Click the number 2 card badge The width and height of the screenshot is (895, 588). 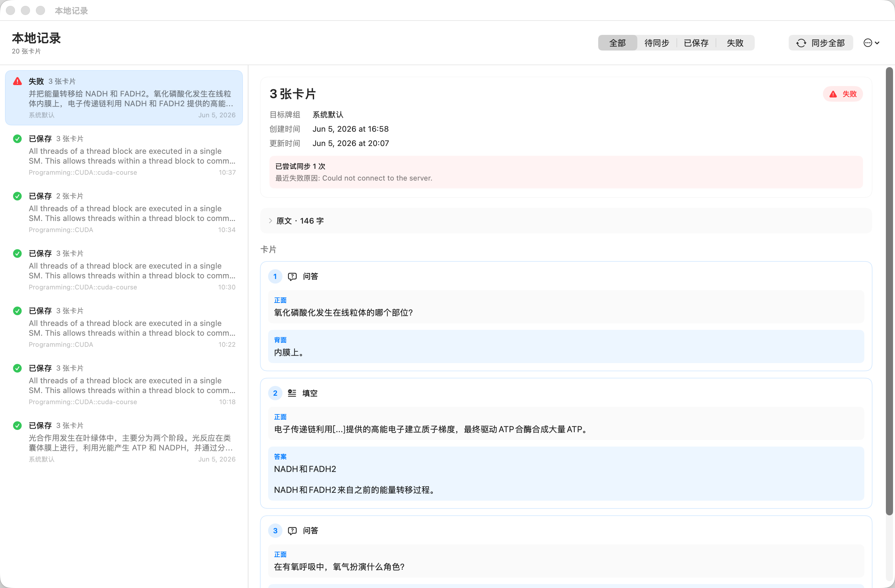pos(275,393)
